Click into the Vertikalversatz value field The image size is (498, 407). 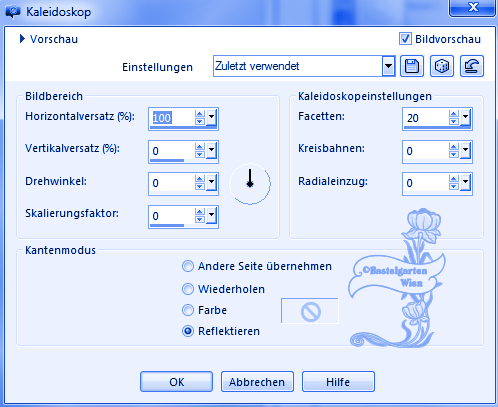pos(172,151)
